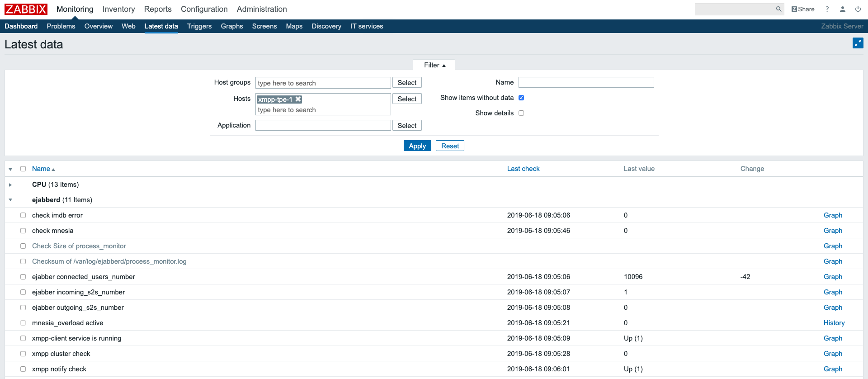Remove xmpp-tpe-1 host tag

[x=298, y=99]
